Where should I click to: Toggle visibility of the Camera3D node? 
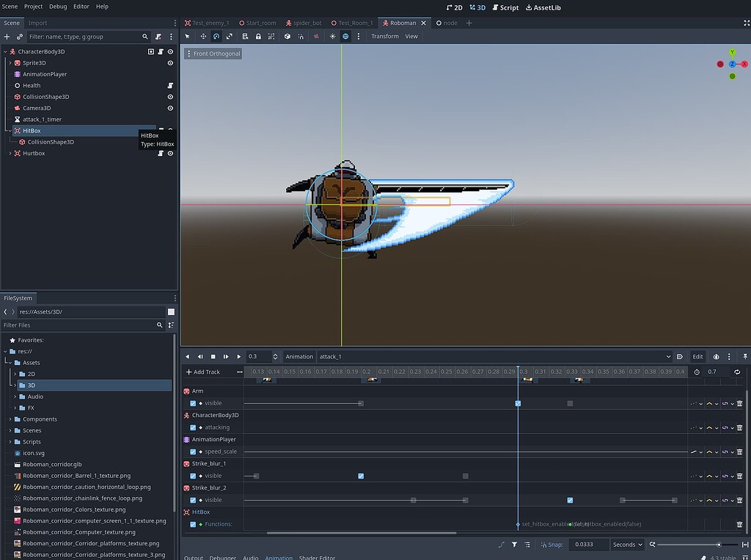[x=170, y=108]
